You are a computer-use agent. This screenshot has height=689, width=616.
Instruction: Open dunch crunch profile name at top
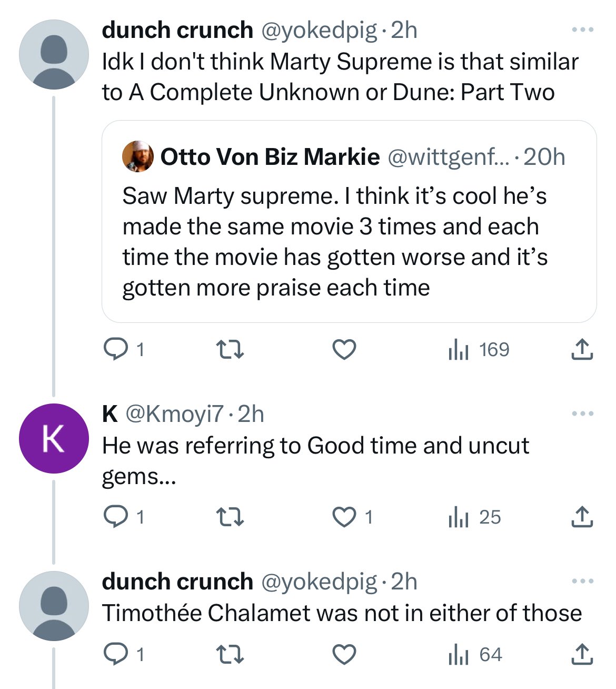177,30
